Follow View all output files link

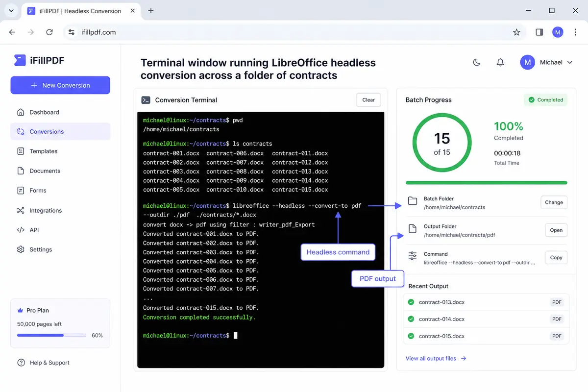click(436, 359)
